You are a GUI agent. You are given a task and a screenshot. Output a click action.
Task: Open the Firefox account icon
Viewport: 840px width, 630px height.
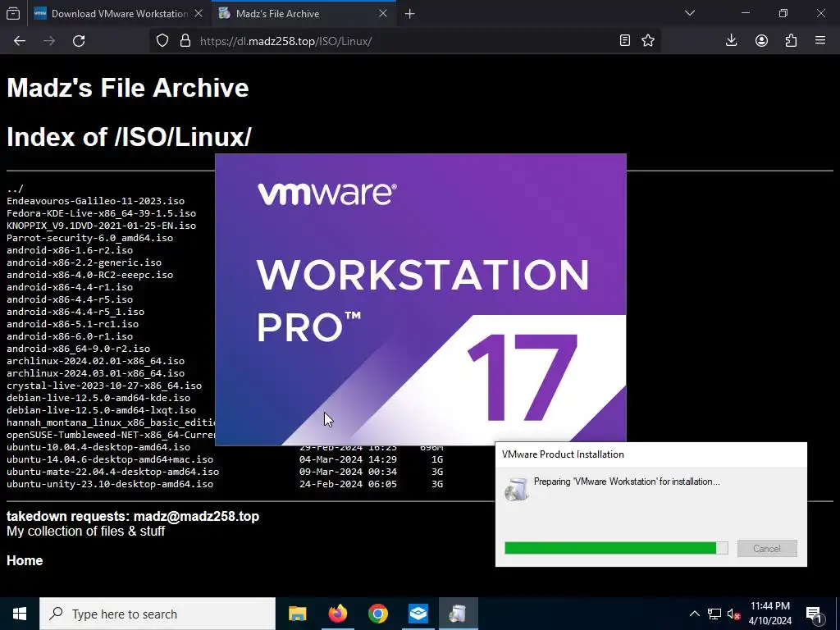(x=761, y=40)
